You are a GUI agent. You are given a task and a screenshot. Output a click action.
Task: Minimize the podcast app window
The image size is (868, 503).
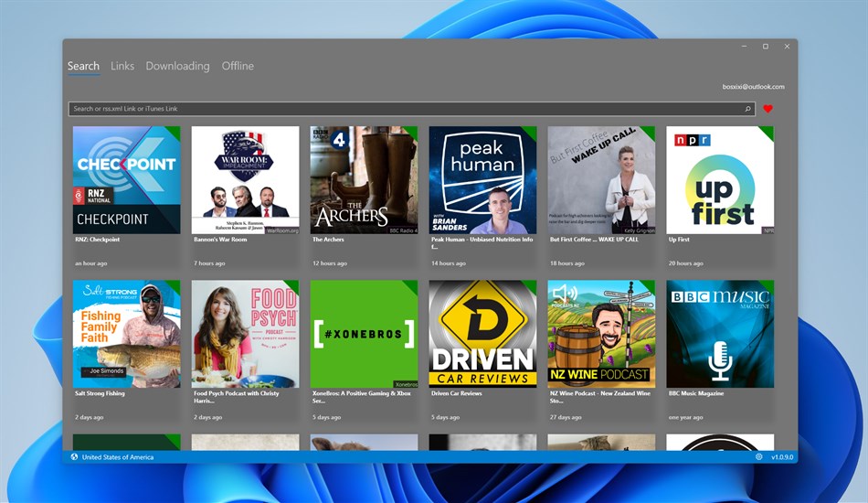[745, 47]
